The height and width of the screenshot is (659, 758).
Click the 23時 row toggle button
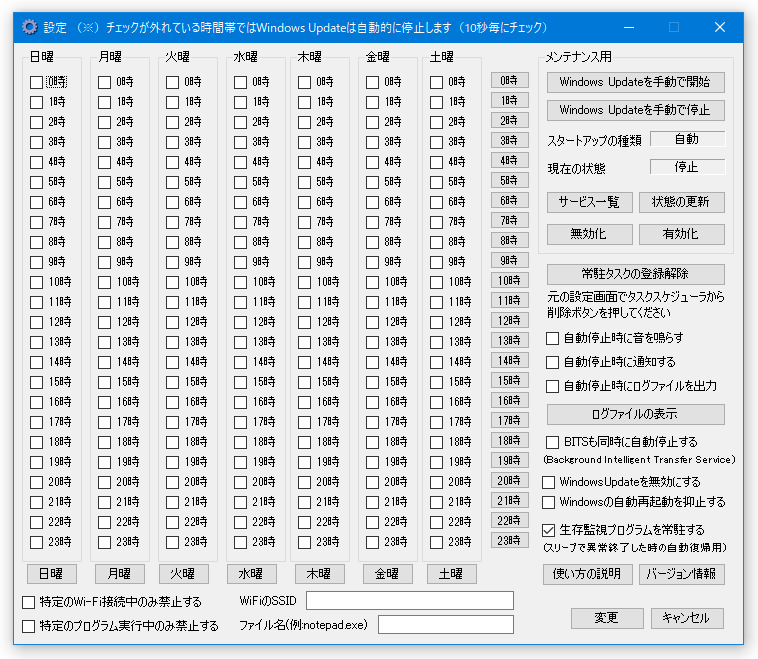[x=510, y=541]
